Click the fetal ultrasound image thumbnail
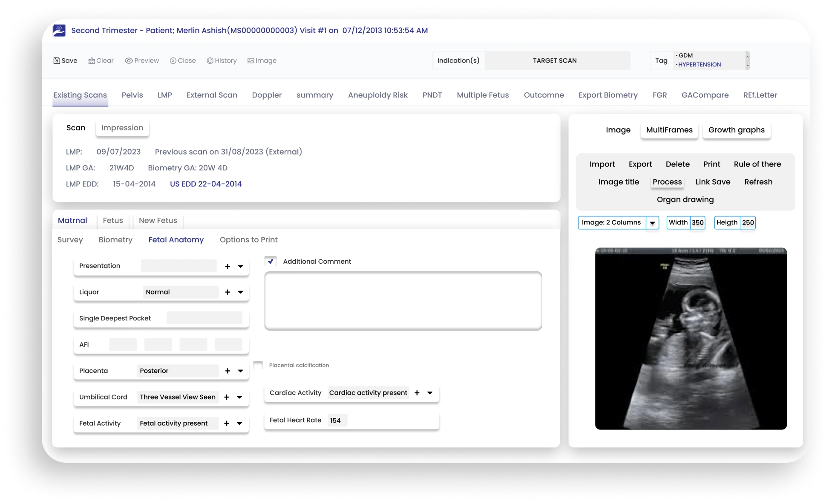829x504 pixels. [691, 339]
